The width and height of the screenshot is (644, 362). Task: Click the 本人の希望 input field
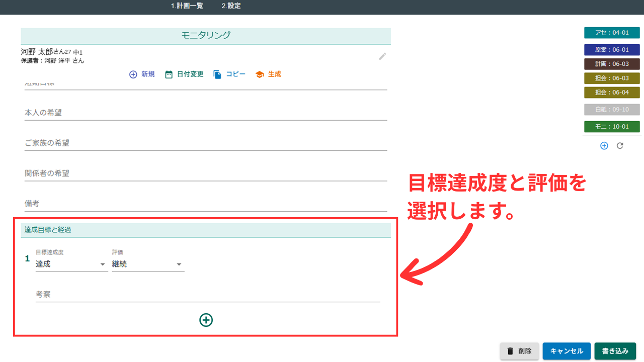click(205, 113)
